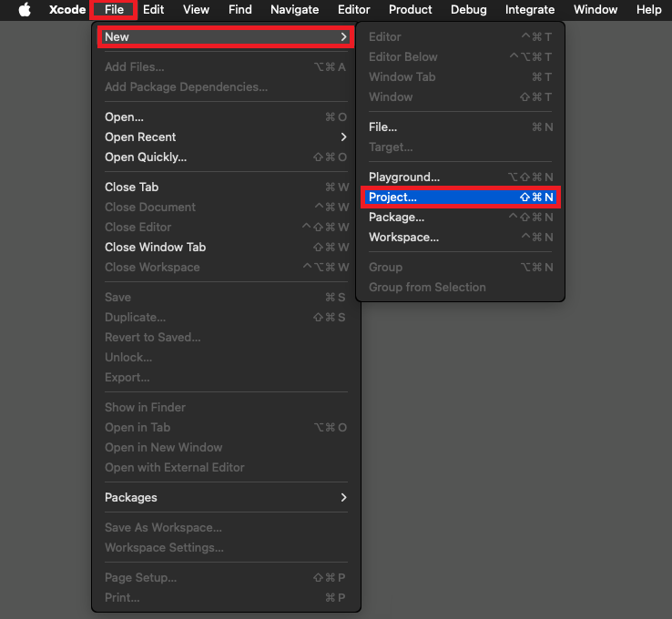Select Close Workspace
Image resolution: width=672 pixels, height=619 pixels.
[226, 268]
